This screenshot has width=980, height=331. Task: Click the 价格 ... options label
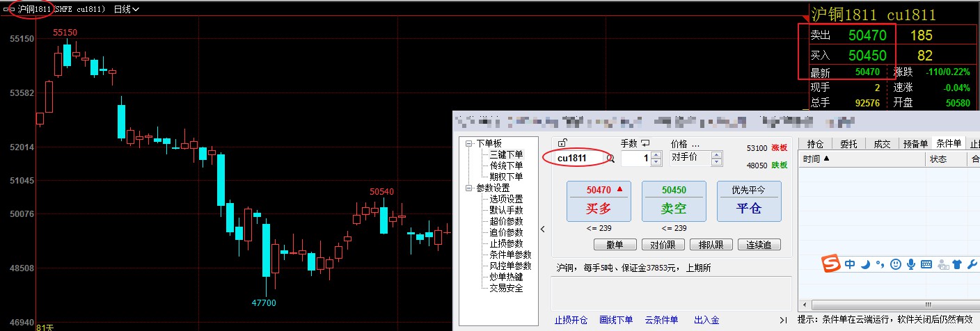point(685,143)
